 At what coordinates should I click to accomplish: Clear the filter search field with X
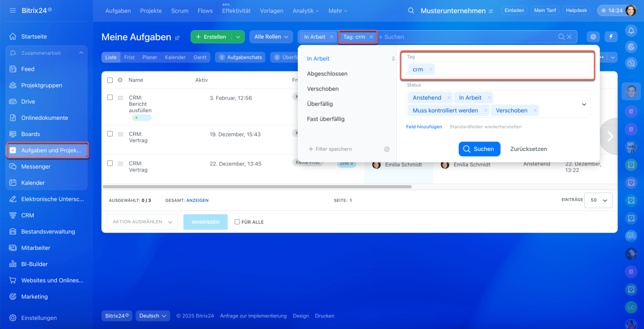pyautogui.click(x=570, y=37)
